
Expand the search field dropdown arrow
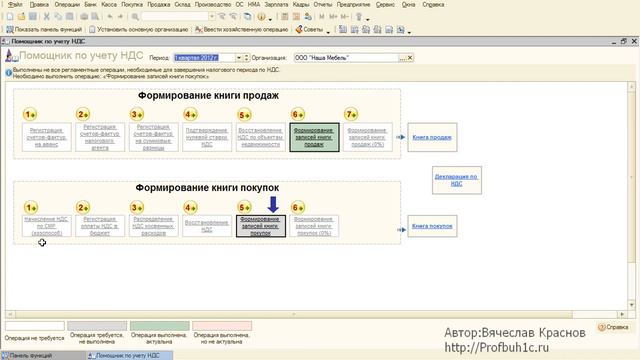[211, 17]
